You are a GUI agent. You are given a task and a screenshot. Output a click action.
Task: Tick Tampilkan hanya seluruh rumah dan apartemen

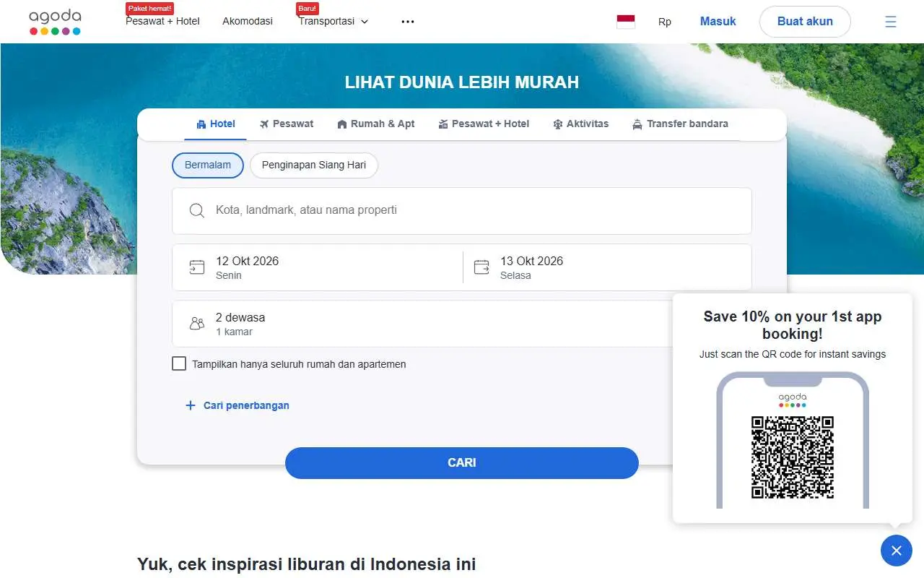pos(179,363)
